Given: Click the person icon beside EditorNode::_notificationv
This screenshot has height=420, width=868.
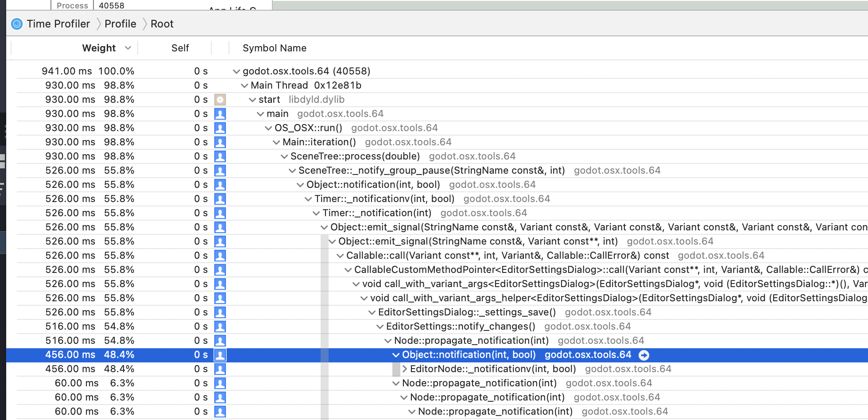Looking at the screenshot, I should 220,369.
